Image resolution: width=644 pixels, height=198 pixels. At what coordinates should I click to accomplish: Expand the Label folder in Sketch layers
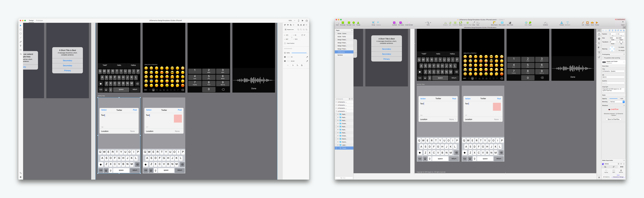click(338, 145)
